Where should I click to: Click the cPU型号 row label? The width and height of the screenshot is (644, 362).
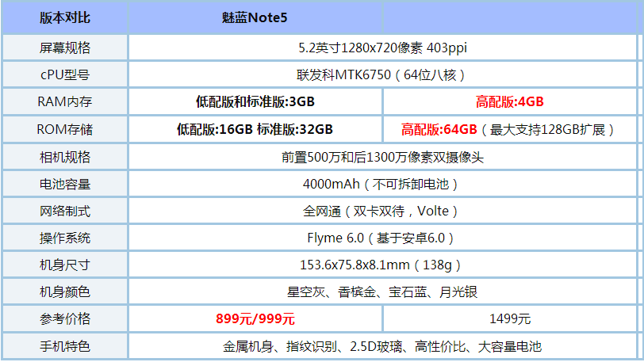pyautogui.click(x=65, y=74)
